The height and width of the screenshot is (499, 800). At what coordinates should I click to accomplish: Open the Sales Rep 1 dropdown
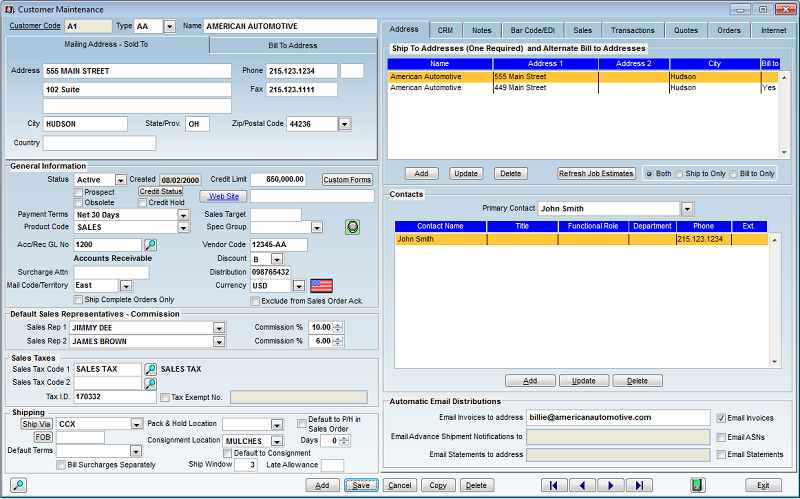click(218, 327)
